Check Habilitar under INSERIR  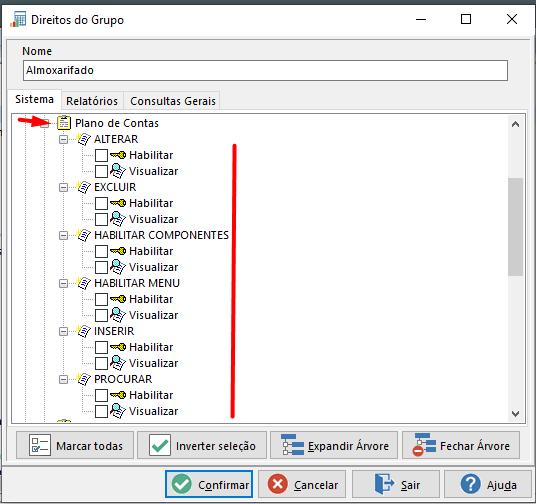tap(102, 347)
